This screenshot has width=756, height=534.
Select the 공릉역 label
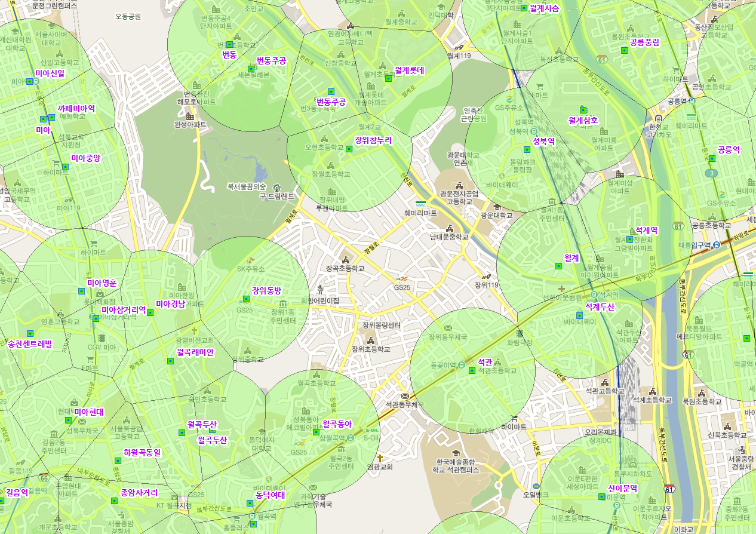pos(729,150)
